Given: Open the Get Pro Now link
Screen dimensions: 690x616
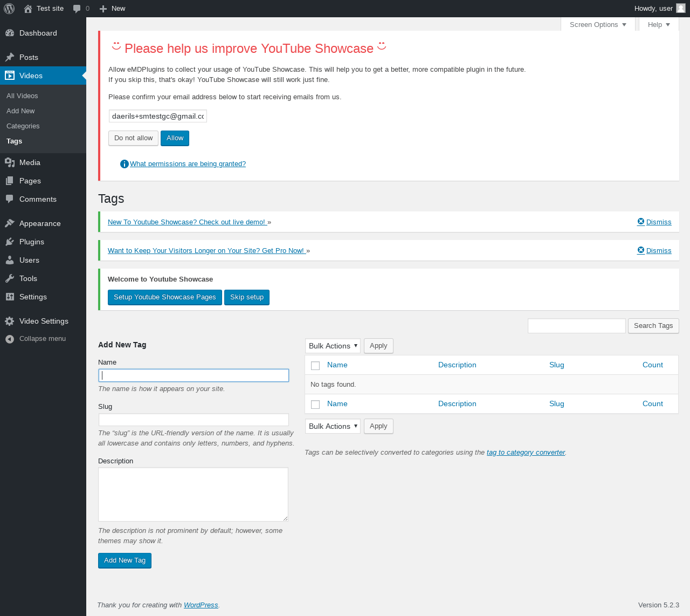Looking at the screenshot, I should (206, 250).
